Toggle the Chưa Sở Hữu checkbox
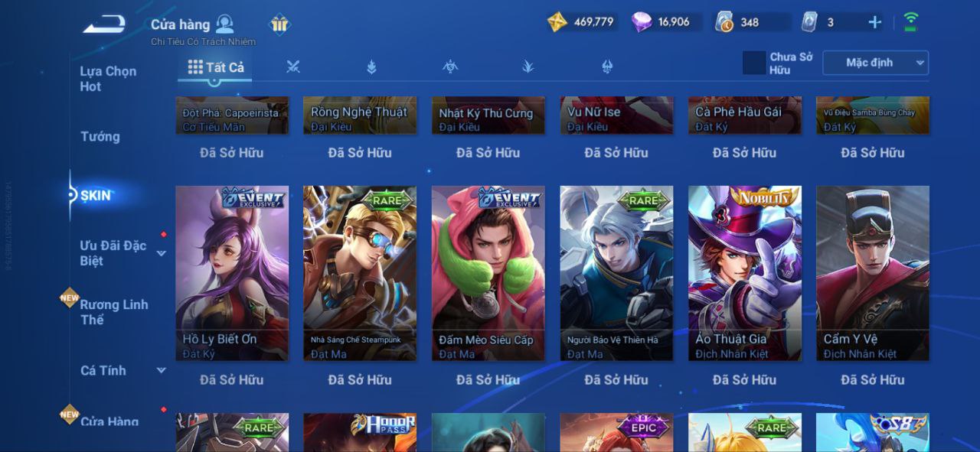980x452 pixels. point(754,63)
